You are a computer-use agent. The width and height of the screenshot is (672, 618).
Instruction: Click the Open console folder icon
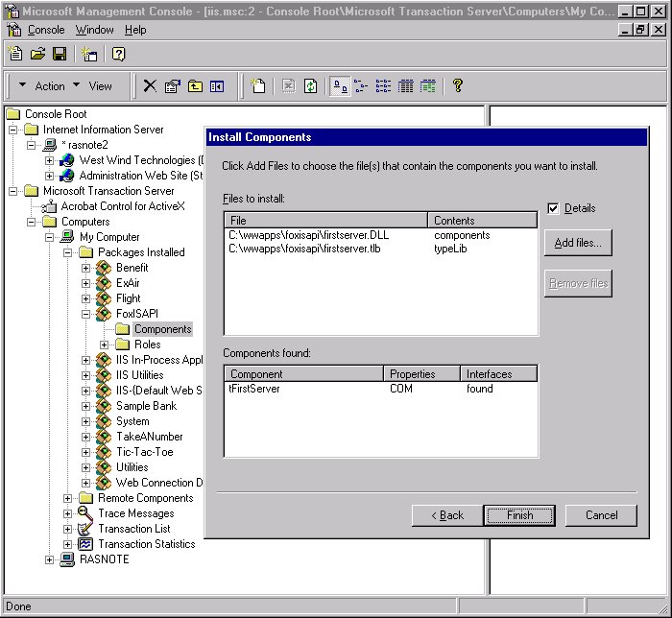coord(37,54)
